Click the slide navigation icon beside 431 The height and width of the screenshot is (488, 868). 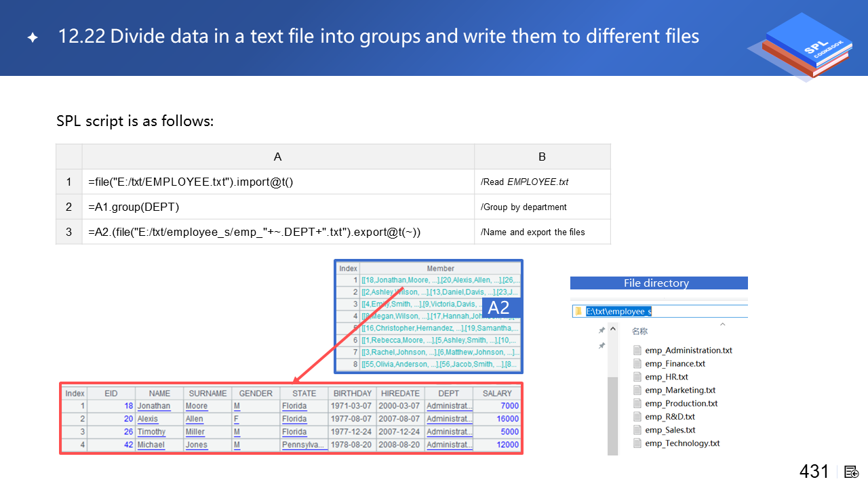pyautogui.click(x=852, y=472)
